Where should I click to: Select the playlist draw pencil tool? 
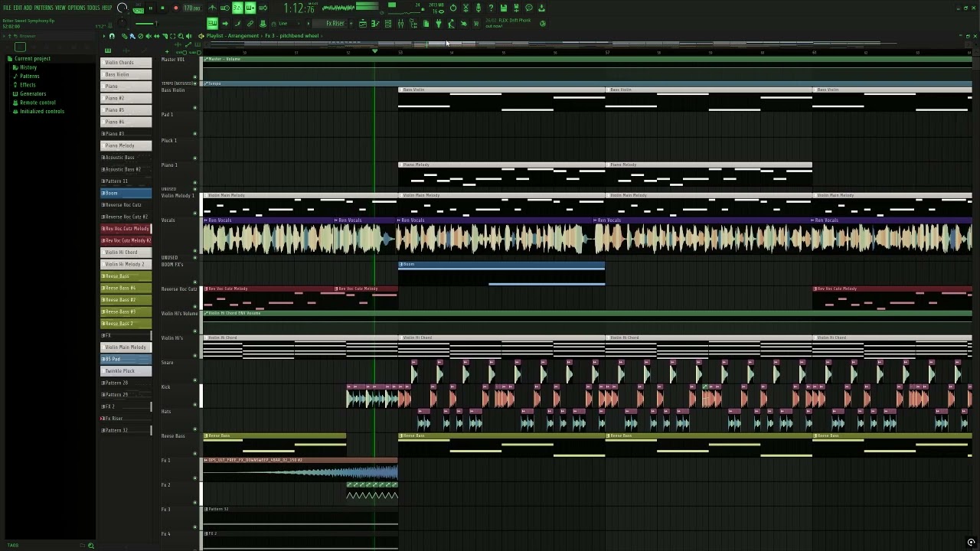124,36
